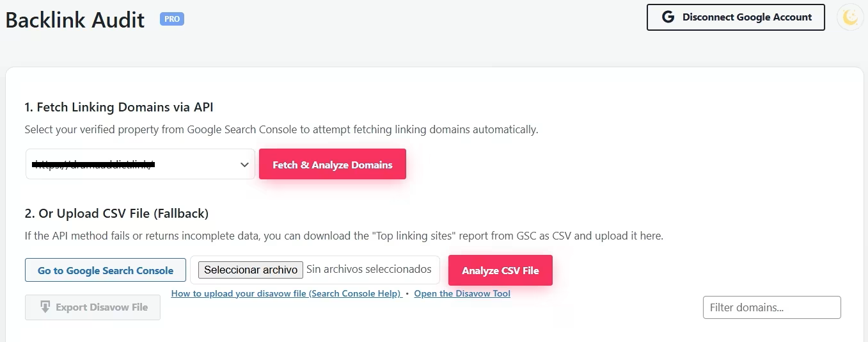Click Go to Google Search Console

106,270
